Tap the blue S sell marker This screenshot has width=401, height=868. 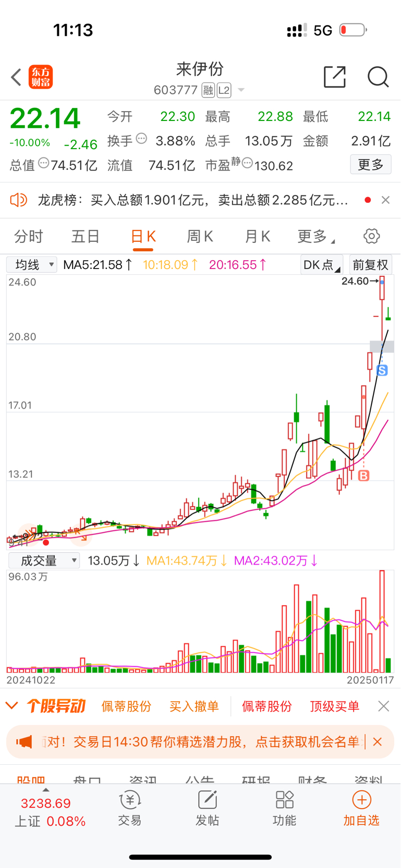point(382,371)
